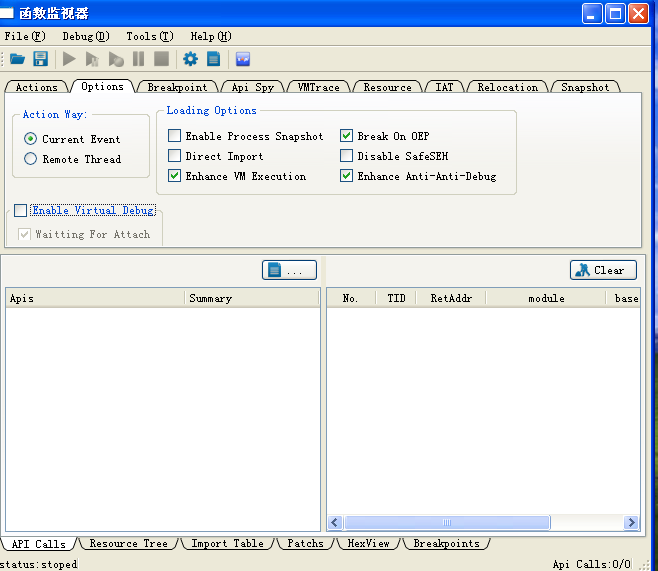The image size is (658, 571).
Task: Open the Api Spy tab
Action: pyautogui.click(x=253, y=87)
